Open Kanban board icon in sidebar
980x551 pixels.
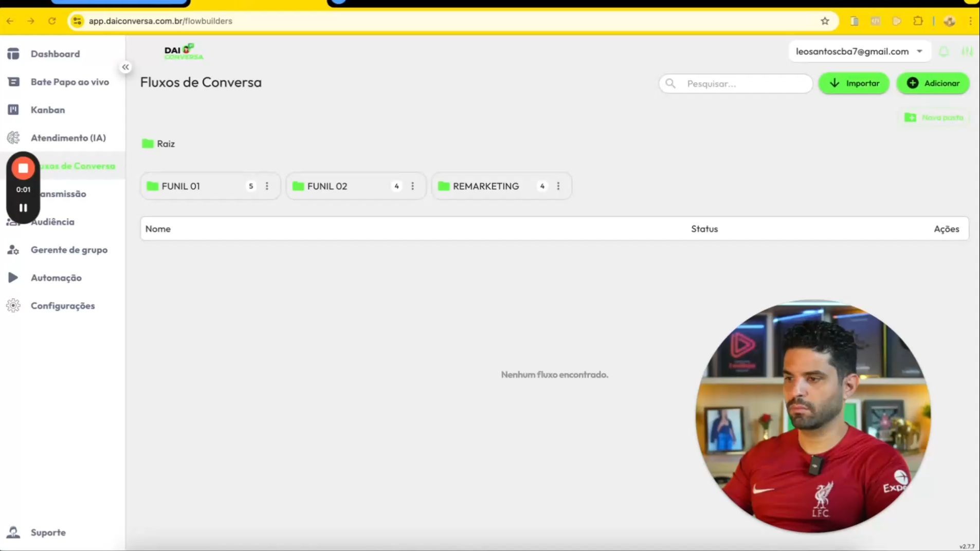tap(13, 109)
